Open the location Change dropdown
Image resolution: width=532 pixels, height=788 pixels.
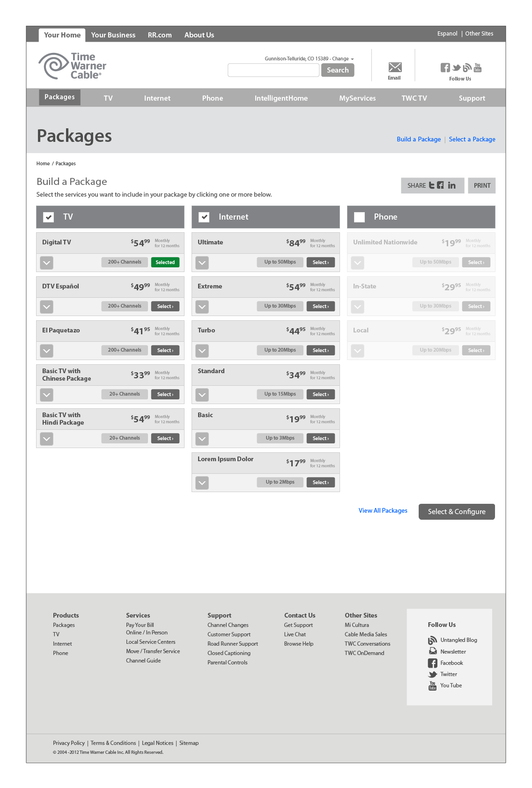(x=343, y=59)
